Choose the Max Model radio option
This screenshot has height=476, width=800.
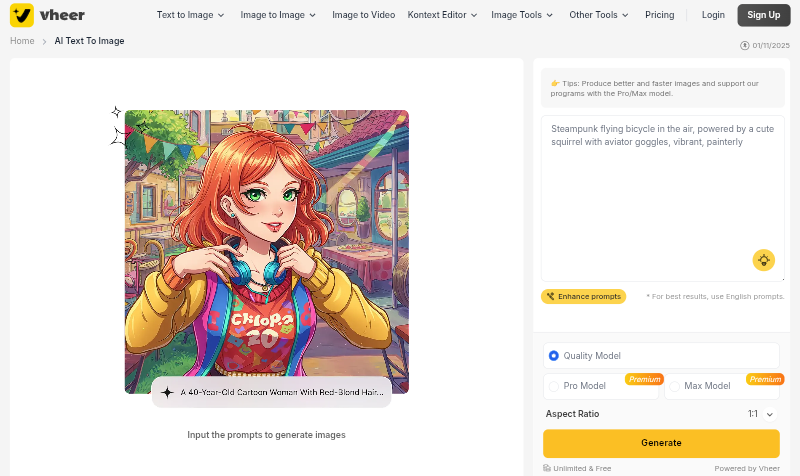coord(675,386)
